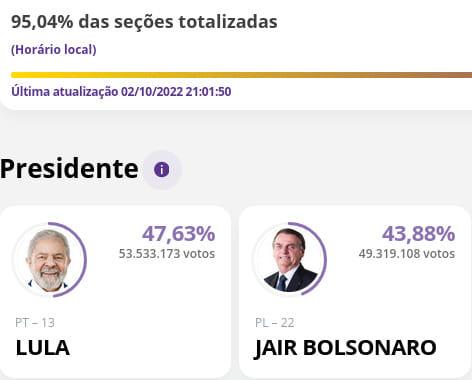Open the Jair Bolsonaro candidate card
The width and height of the screenshot is (472, 380).
355,292
